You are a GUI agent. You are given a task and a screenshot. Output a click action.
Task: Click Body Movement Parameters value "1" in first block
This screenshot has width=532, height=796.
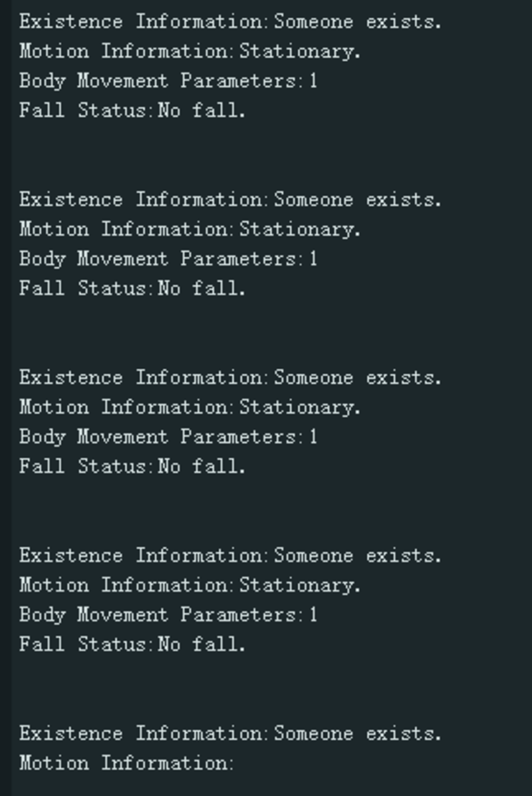click(313, 81)
